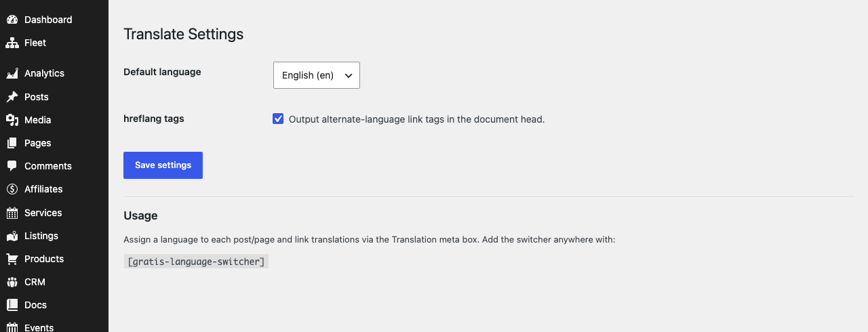Viewport: 868px width, 332px height.
Task: Navigate to Posts
Action: point(54,97)
